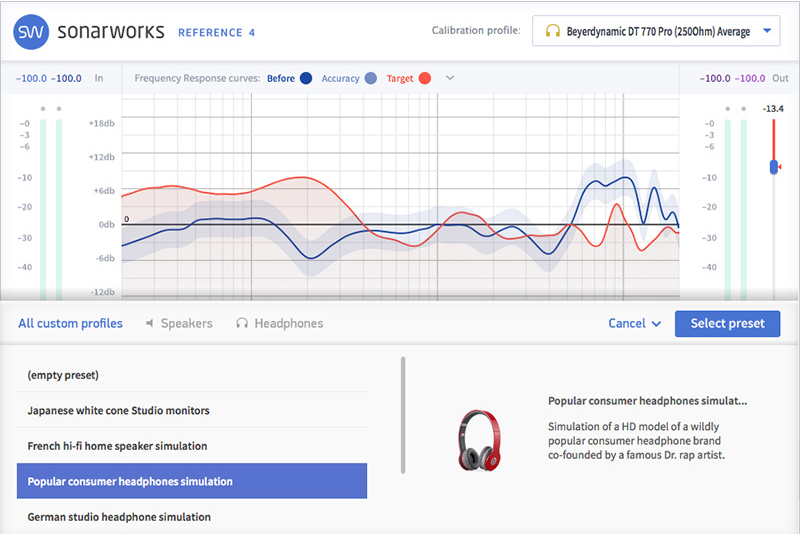Select the (empty preset) row
The width and height of the screenshot is (800, 534).
click(192, 375)
